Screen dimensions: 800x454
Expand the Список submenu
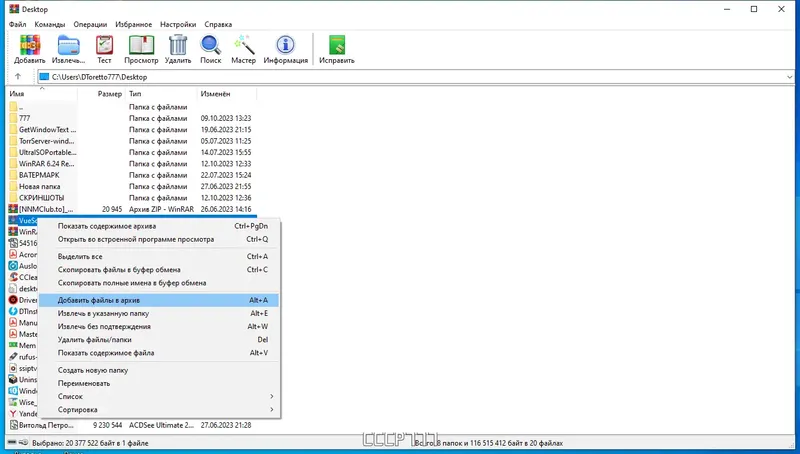(x=159, y=396)
